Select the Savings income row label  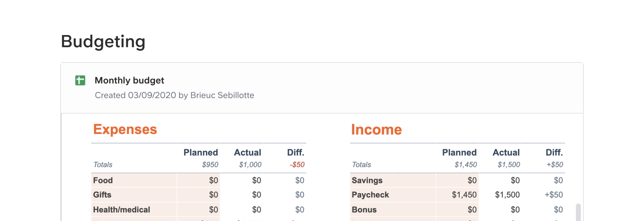click(367, 180)
